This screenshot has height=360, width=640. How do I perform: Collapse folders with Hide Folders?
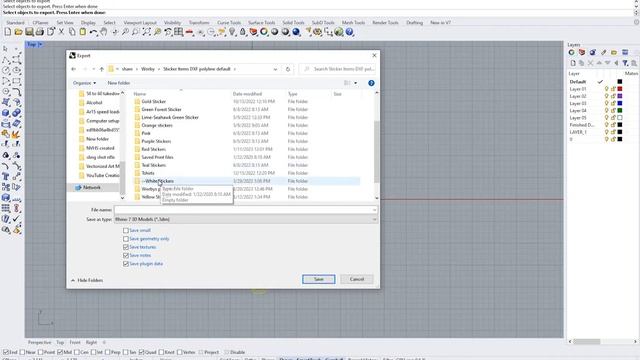click(x=87, y=280)
